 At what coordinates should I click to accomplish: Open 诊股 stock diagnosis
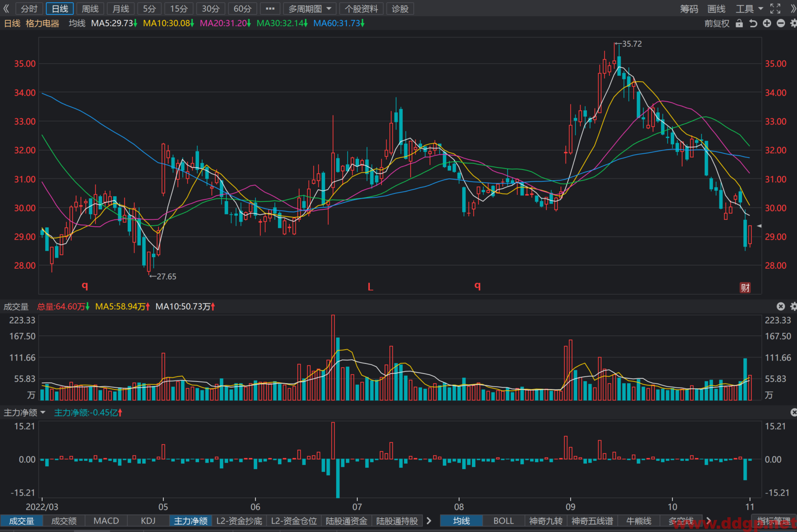click(400, 8)
